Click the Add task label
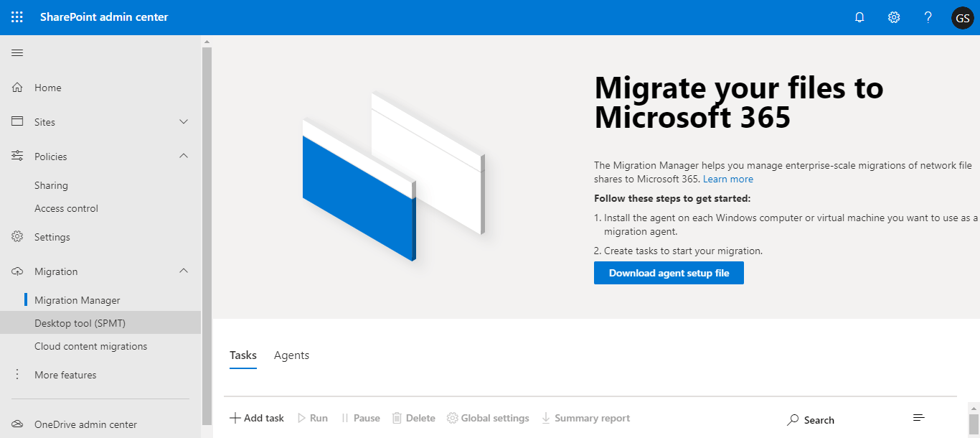980x438 pixels. coord(264,418)
